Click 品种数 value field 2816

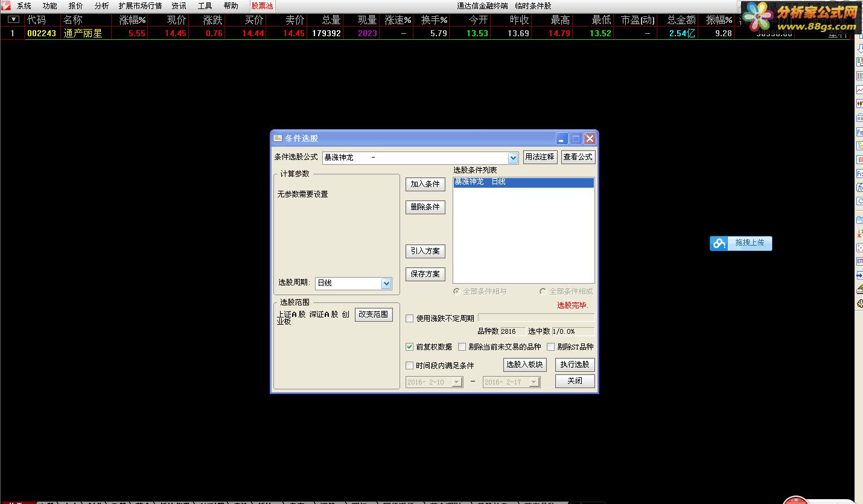click(513, 331)
